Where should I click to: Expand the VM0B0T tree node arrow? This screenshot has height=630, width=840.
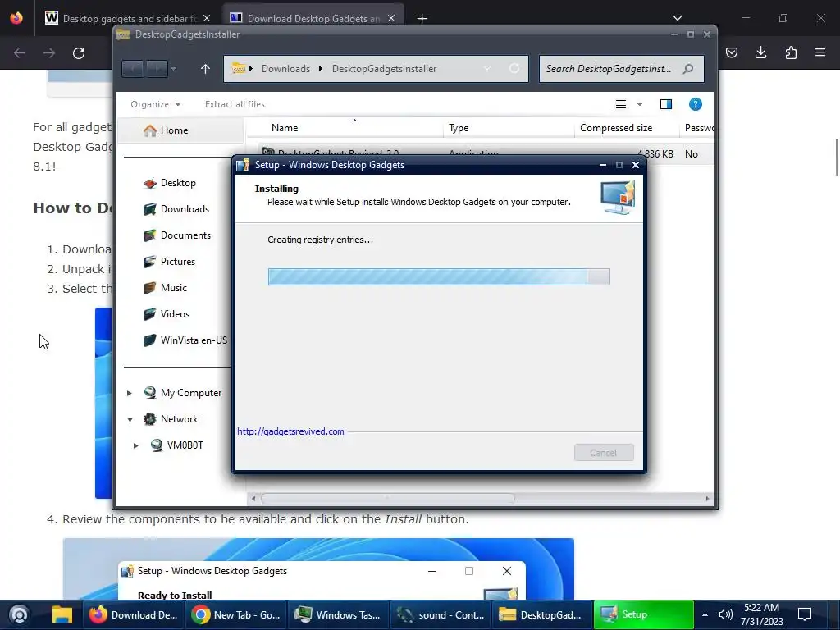(136, 445)
